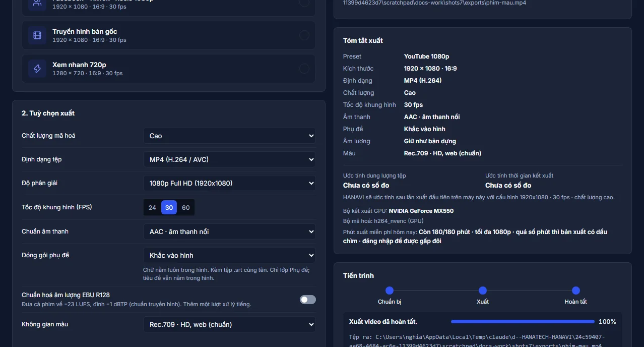Screen dimensions: 644x347
Task: Click the Chuẩn bị step dot
Action: coord(390,291)
